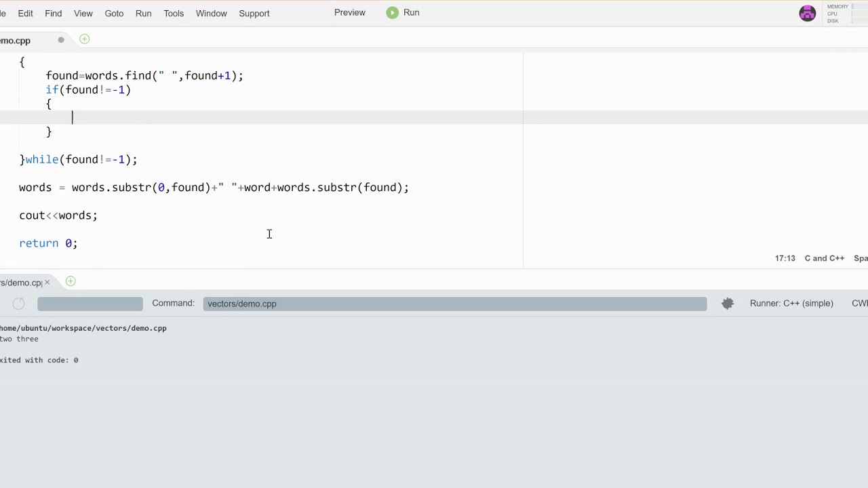This screenshot has height=488, width=868.
Task: Click the Command input field
Action: pyautogui.click(x=454, y=304)
